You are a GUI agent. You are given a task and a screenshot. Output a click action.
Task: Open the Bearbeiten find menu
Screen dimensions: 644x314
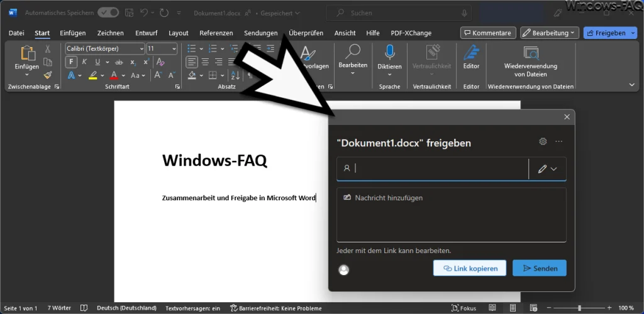[353, 61]
